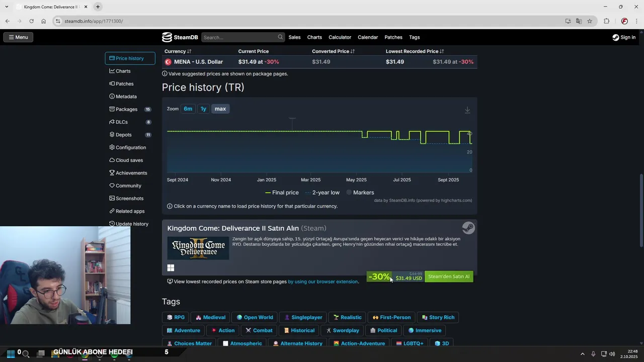Toggle the 2-year low legend series
Viewport: 644px width, 362px height.
pos(323,193)
